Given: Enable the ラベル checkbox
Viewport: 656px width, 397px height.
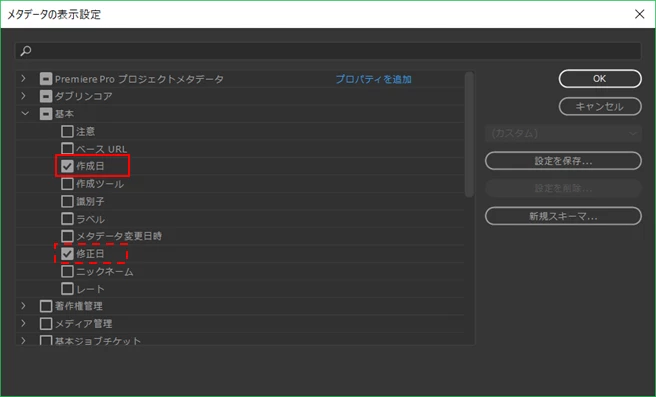Looking at the screenshot, I should coord(67,219).
